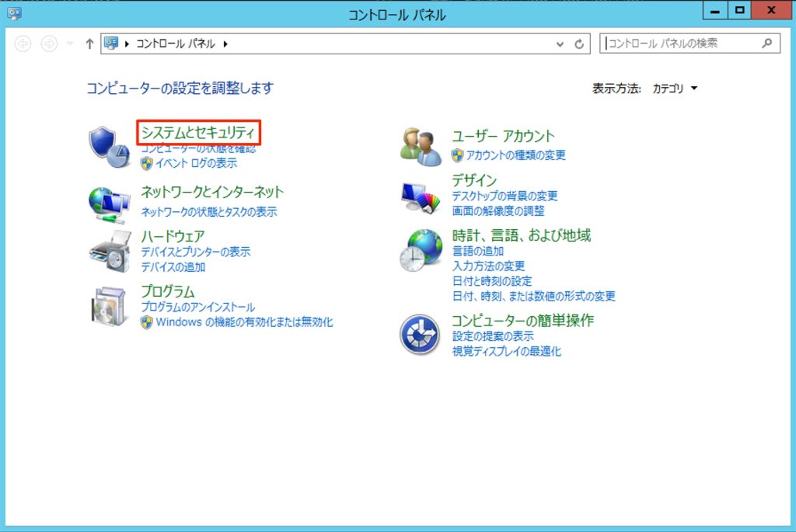This screenshot has height=532, width=796.
Task: Click the computer icon in the address bar
Action: coord(110,43)
